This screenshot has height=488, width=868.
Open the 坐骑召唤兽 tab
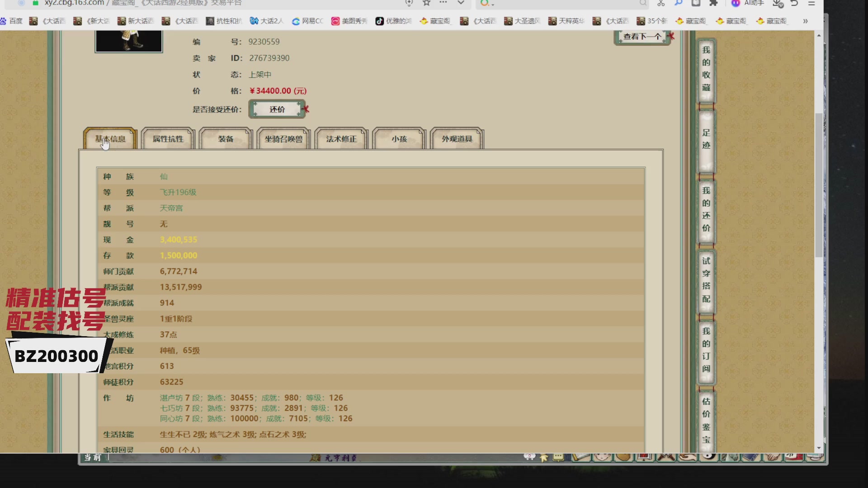pyautogui.click(x=283, y=139)
